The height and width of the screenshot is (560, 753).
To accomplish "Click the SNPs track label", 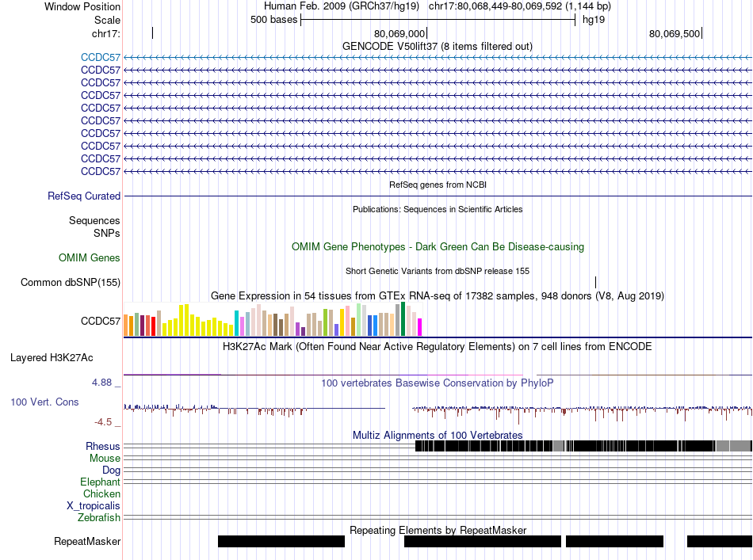I will click(107, 233).
